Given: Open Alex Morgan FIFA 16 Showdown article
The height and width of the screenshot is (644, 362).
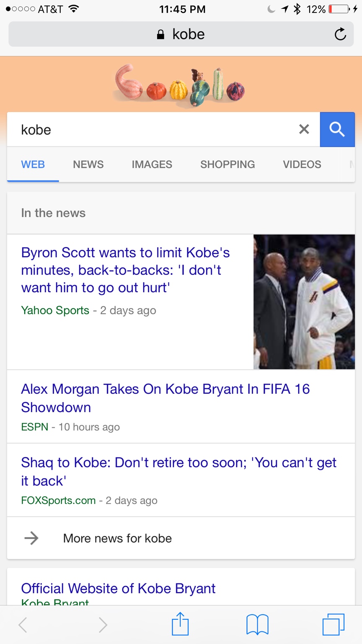Looking at the screenshot, I should (x=165, y=398).
